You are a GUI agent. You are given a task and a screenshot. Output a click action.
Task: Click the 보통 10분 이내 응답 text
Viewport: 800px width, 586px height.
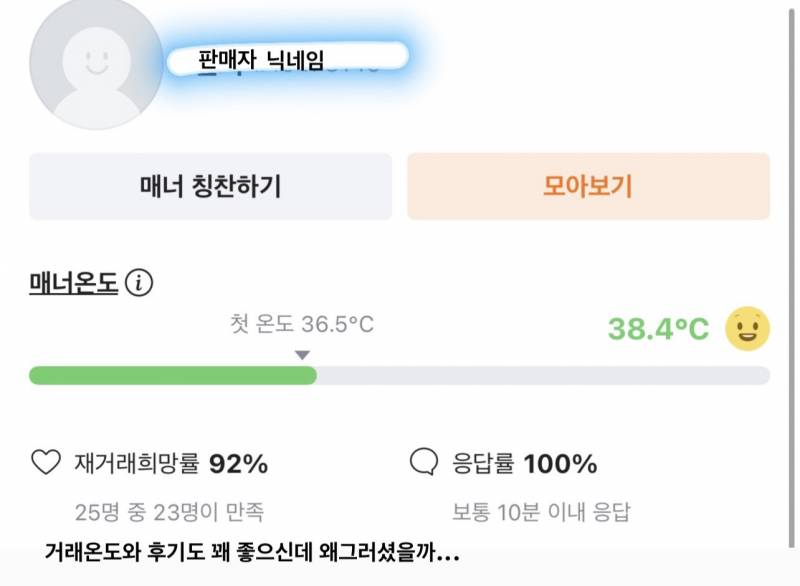pyautogui.click(x=541, y=513)
